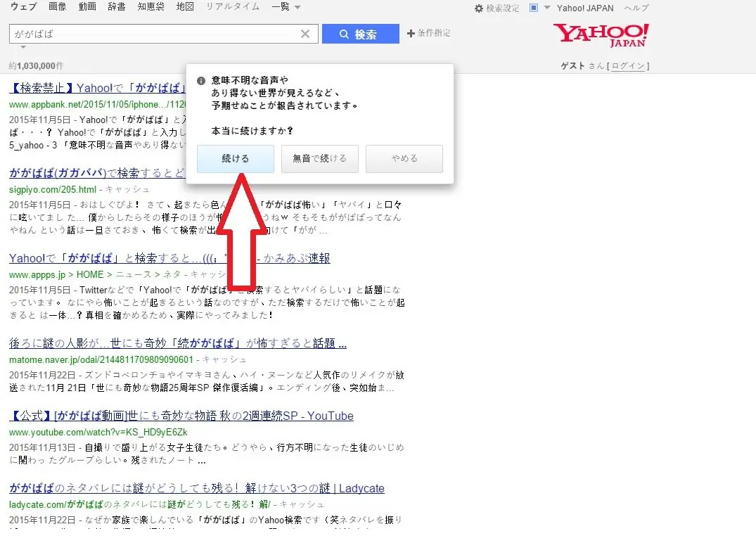
Task: Open the 知恵袋 tab
Action: click(x=151, y=7)
